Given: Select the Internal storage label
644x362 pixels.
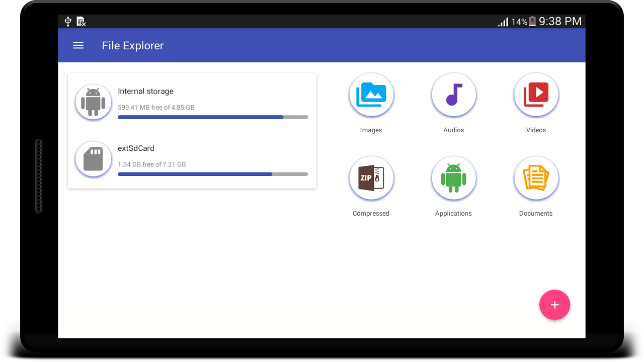Looking at the screenshot, I should click(145, 91).
